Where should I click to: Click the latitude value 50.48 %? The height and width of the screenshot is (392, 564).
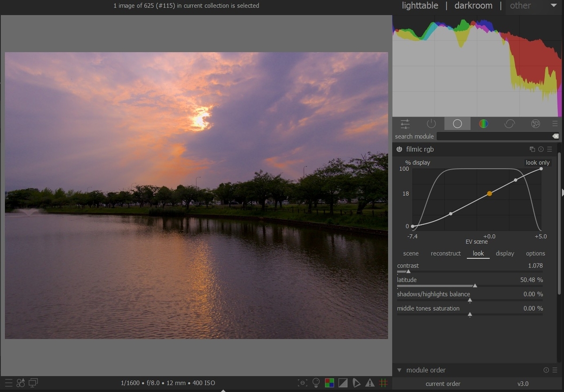coord(532,280)
